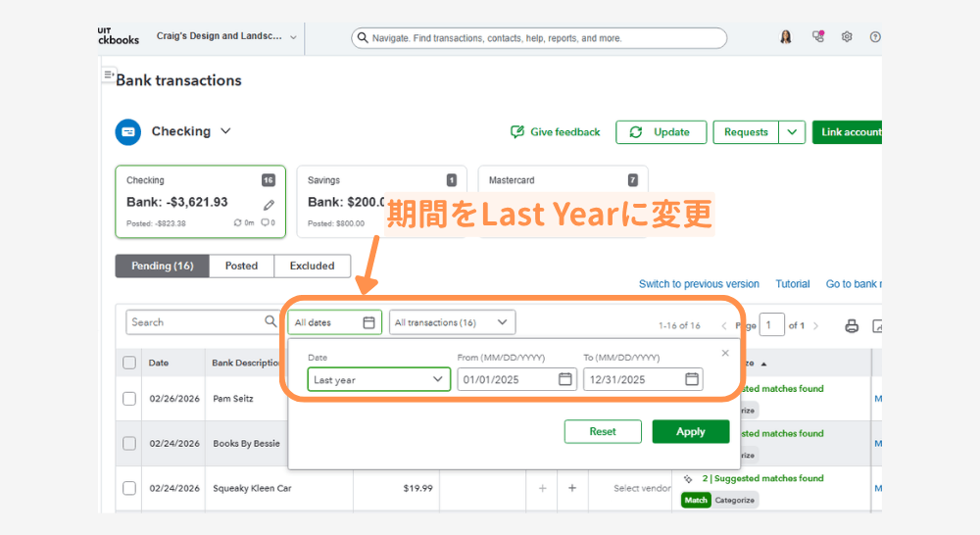This screenshot has height=535, width=980.
Task: Open calendar picker in To date field
Action: click(x=691, y=379)
